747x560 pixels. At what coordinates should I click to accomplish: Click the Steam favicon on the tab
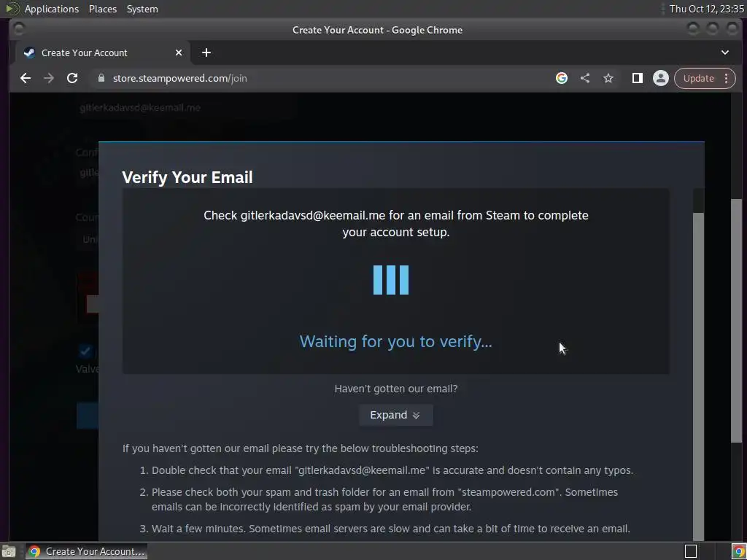coord(29,52)
